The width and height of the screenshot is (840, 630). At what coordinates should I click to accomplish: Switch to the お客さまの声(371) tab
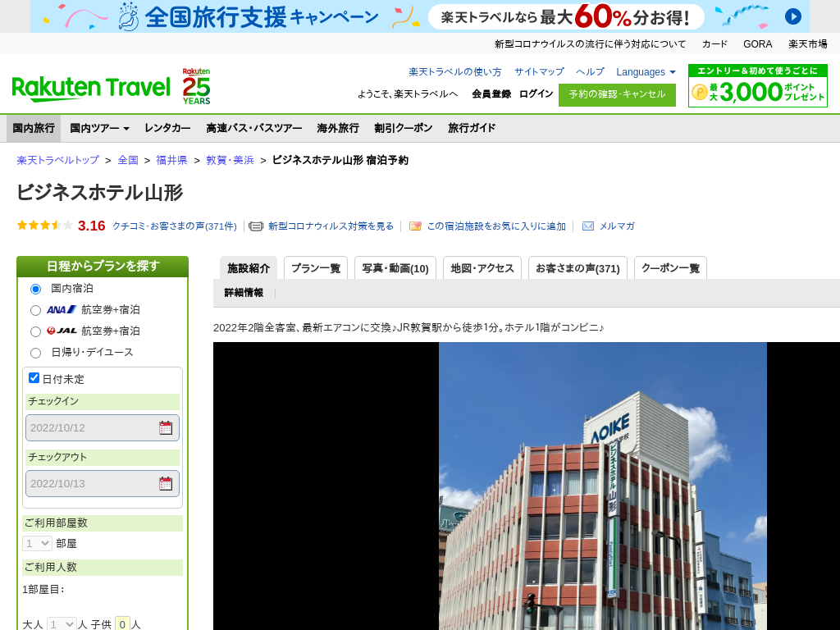pyautogui.click(x=577, y=268)
